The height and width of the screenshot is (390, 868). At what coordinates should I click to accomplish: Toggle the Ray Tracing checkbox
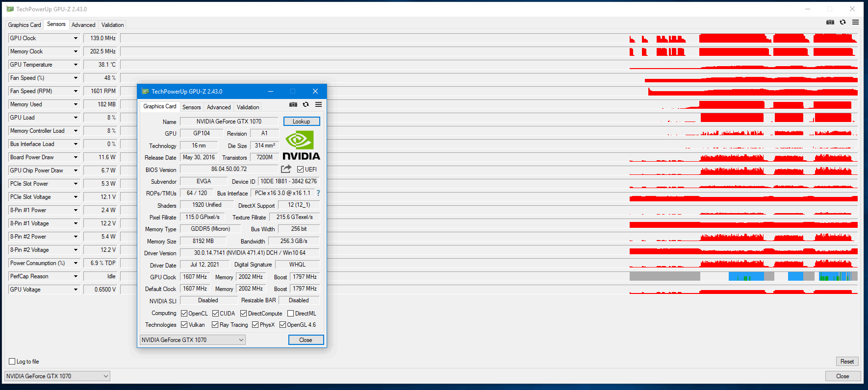215,325
